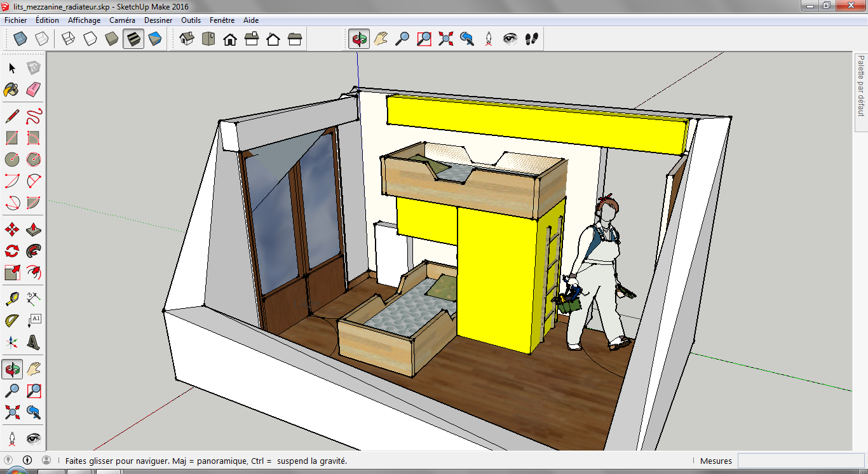This screenshot has width=868, height=474.
Task: Select the pink Eraser tool
Action: pos(34,90)
